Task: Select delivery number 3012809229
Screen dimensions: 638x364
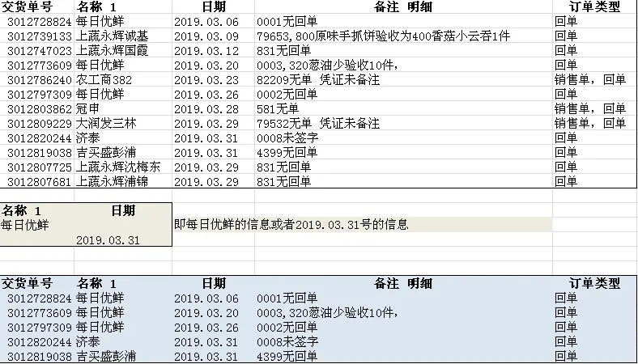Action: coord(40,124)
